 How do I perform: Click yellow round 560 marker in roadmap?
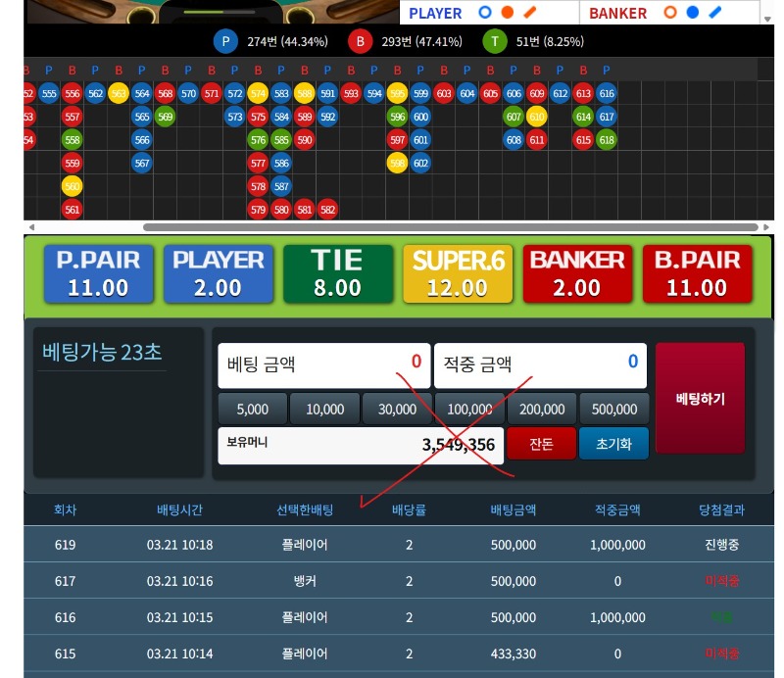click(x=72, y=186)
